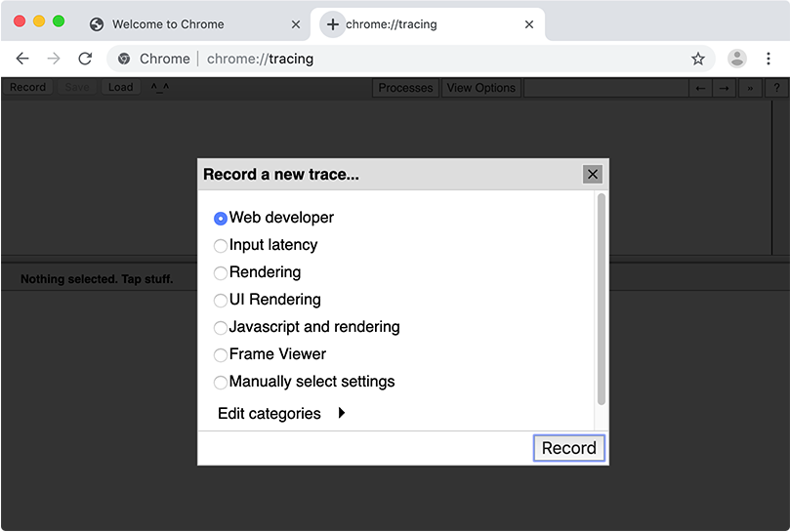Click the browser back arrow

[x=22, y=59]
